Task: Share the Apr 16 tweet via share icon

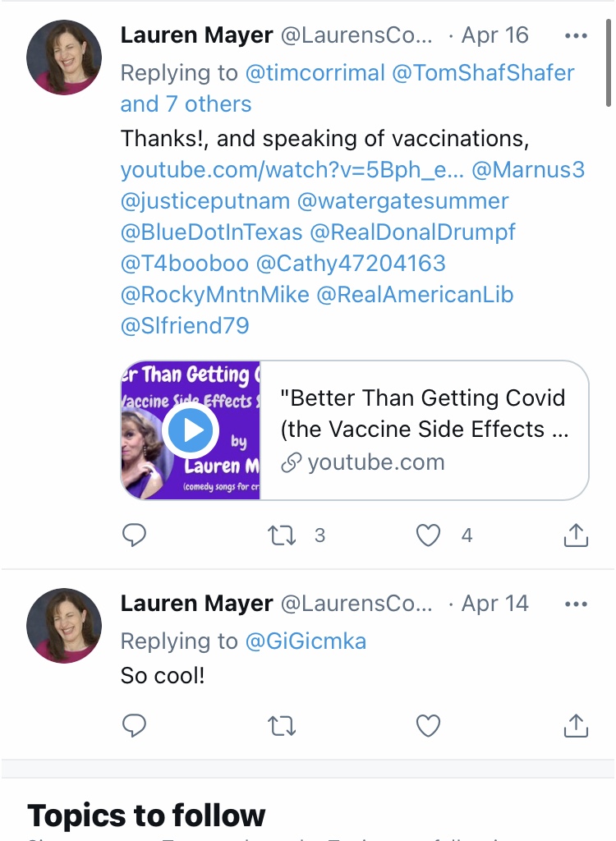Action: [x=576, y=535]
